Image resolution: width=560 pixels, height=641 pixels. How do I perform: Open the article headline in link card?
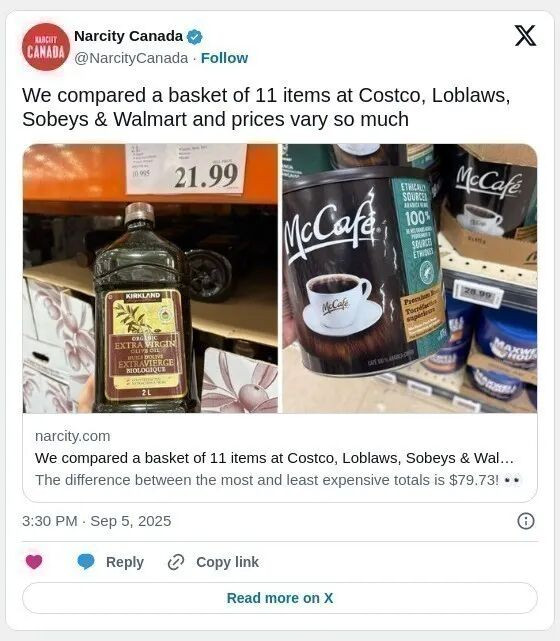274,458
